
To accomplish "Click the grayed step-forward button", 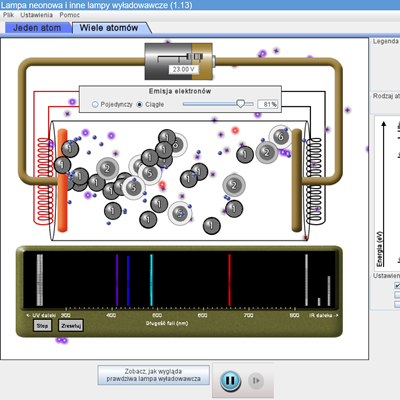I will point(256,381).
